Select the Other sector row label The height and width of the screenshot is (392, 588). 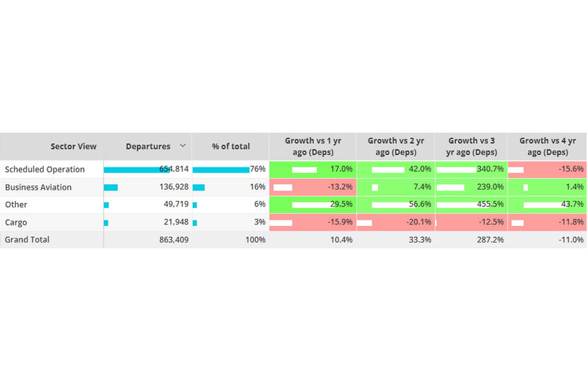pos(17,205)
